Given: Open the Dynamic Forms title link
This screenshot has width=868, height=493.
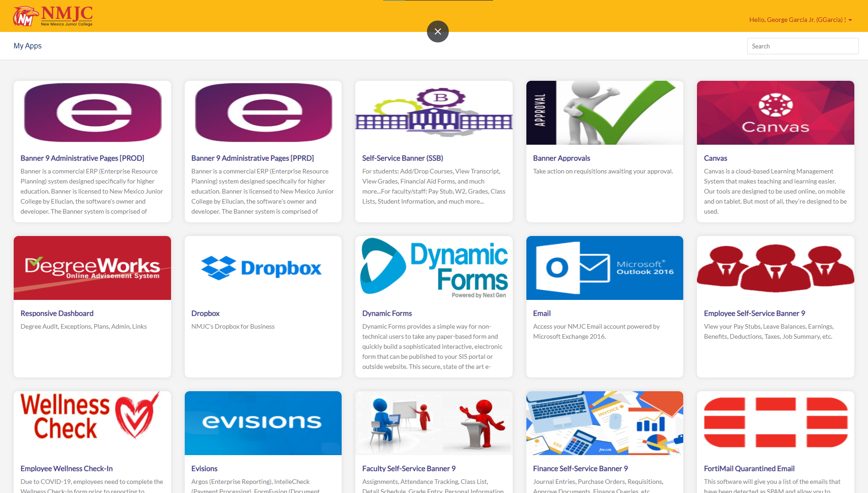Looking at the screenshot, I should click(387, 313).
